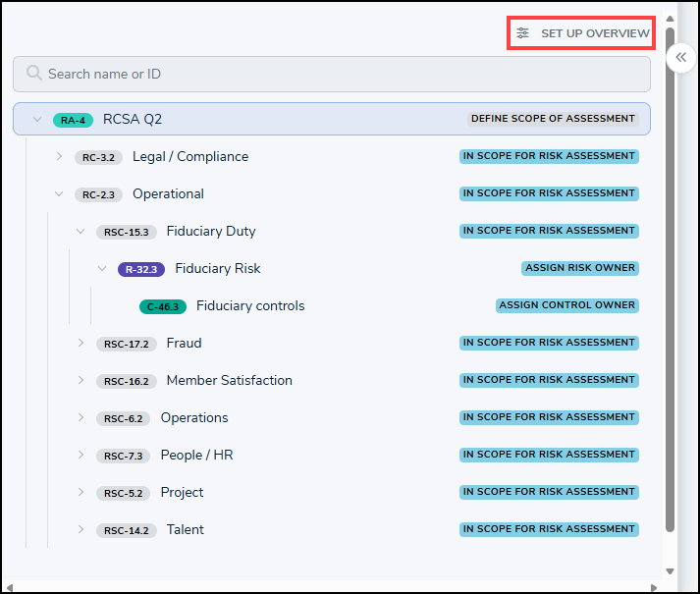
Task: Click People / HR In Scope status tag
Action: pos(549,455)
